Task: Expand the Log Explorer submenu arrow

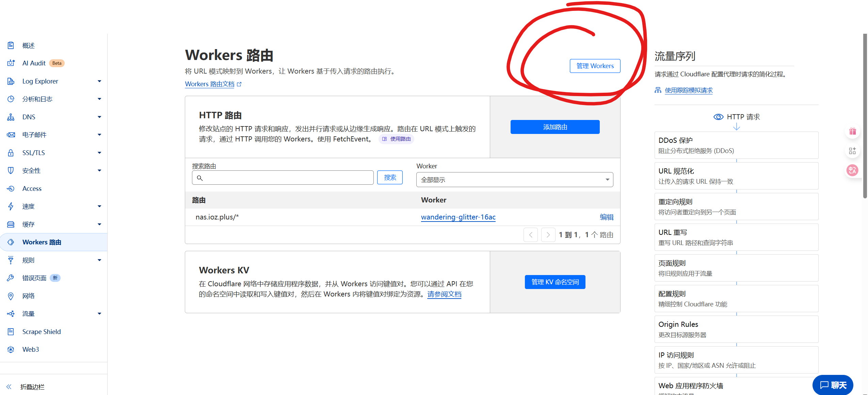Action: coord(99,81)
